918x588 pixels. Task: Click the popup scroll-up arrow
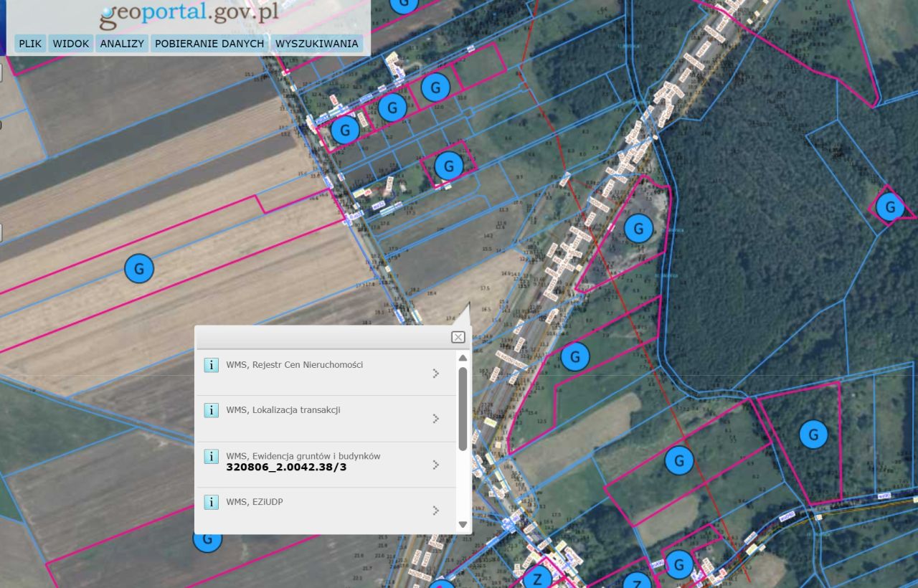pos(463,358)
